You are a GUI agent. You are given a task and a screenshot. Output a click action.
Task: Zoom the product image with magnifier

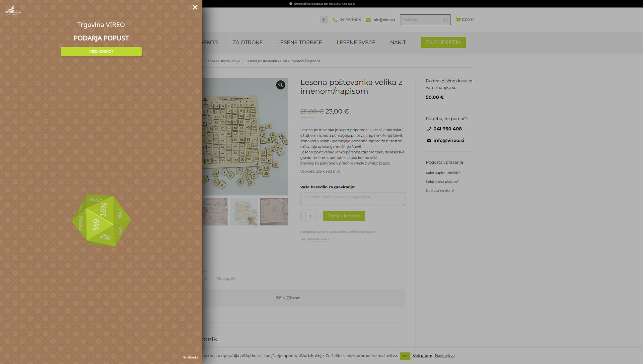pyautogui.click(x=281, y=85)
